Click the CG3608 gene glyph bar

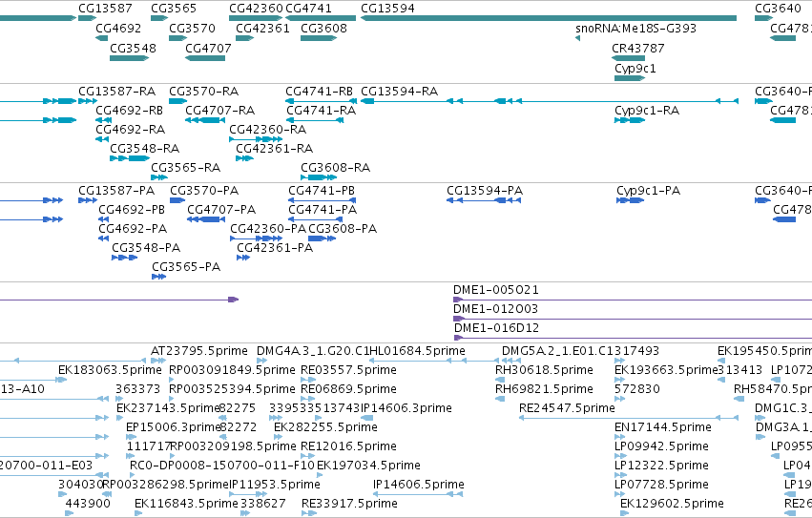(319, 38)
